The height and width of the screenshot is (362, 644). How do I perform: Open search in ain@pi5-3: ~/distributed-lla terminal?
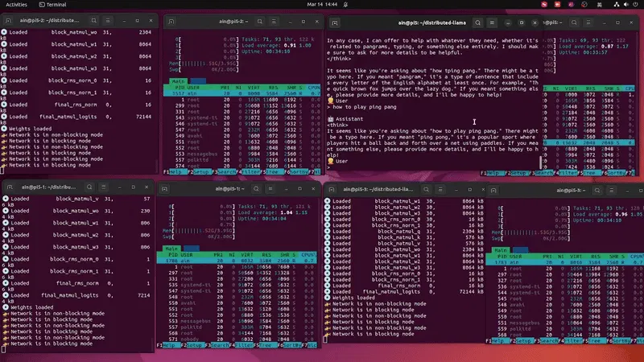click(x=427, y=190)
